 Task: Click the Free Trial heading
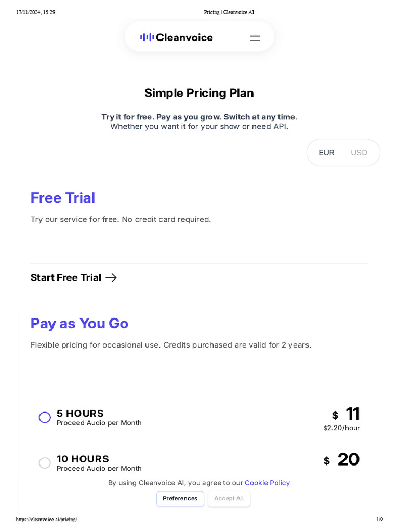point(63,198)
